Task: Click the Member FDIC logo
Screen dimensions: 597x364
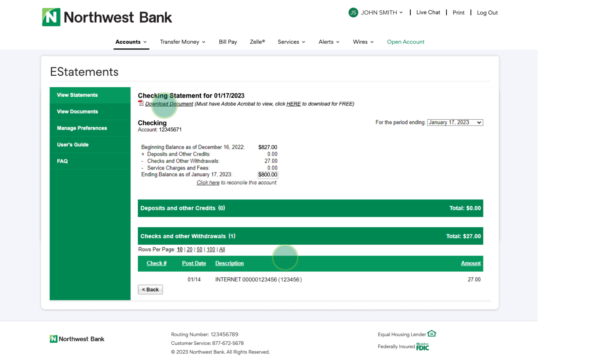Action: click(422, 347)
